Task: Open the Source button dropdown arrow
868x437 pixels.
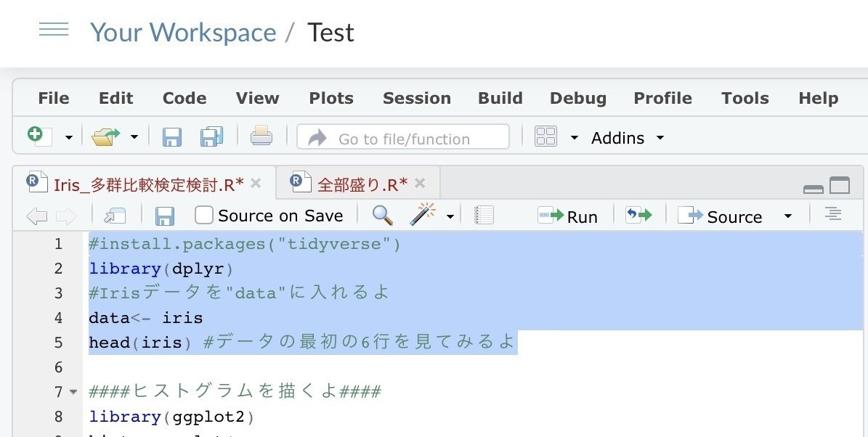Action: click(x=787, y=215)
